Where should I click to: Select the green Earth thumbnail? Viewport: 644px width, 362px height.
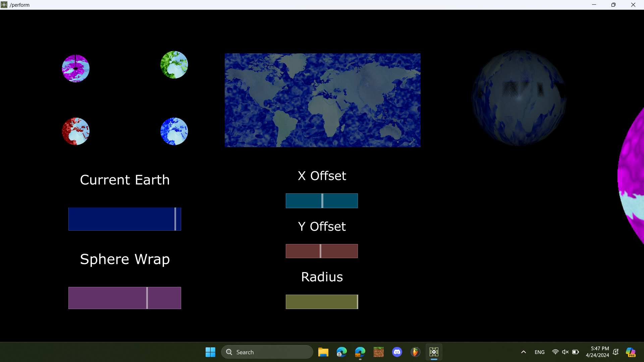[174, 65]
